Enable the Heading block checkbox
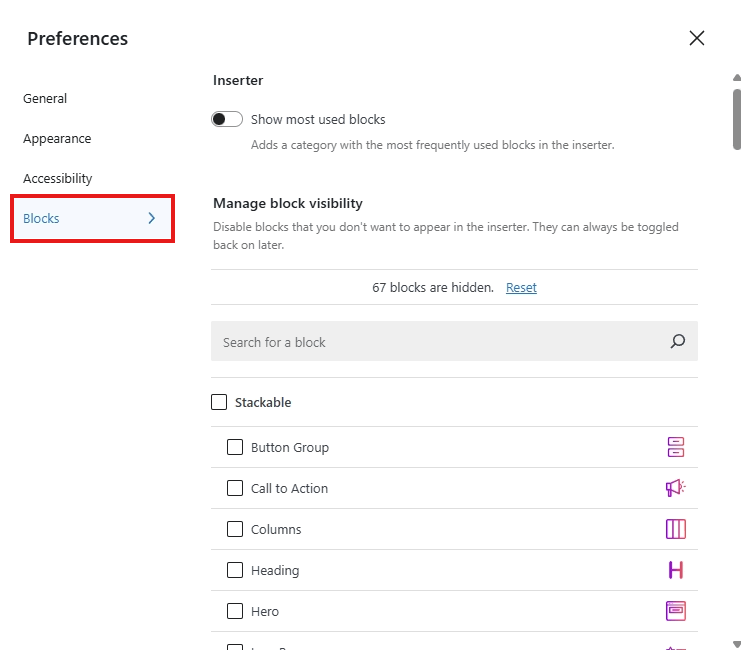 [x=235, y=570]
